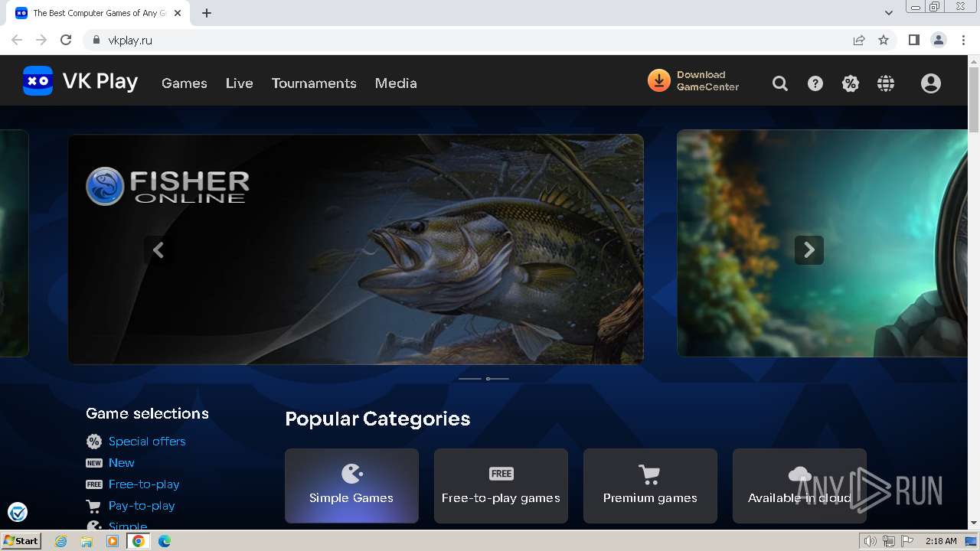Open the Media menu item
980x551 pixels.
(396, 83)
